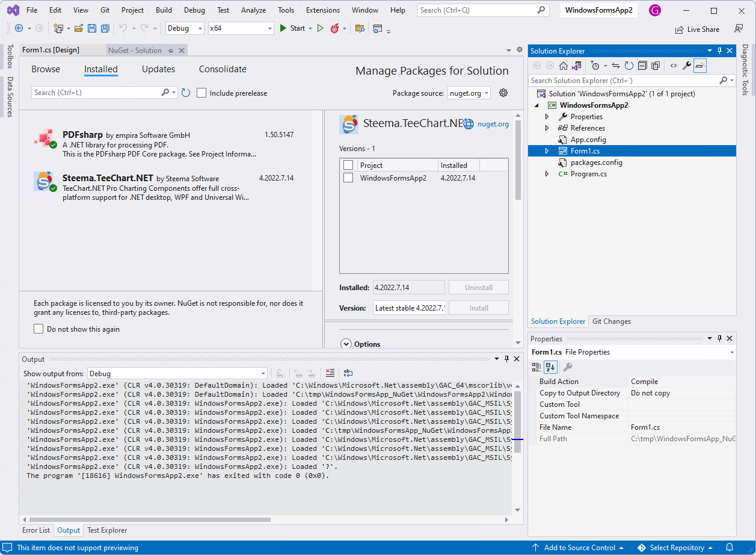Open the Form1.cs [Design] document tab
The height and width of the screenshot is (555, 756).
click(x=51, y=50)
